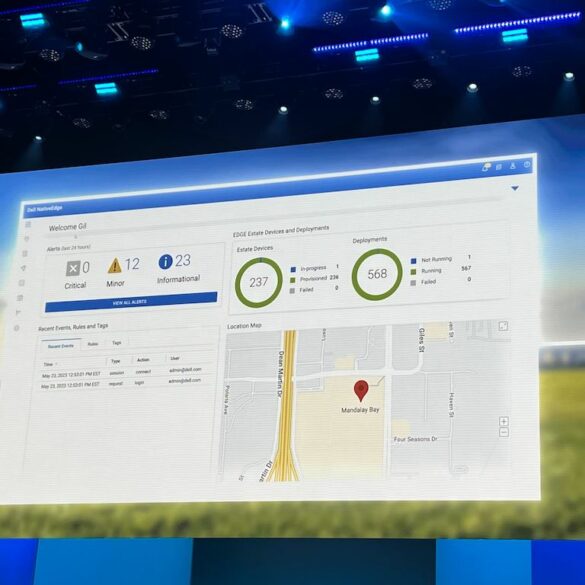
Task: Click the User column header
Action: (x=175, y=358)
